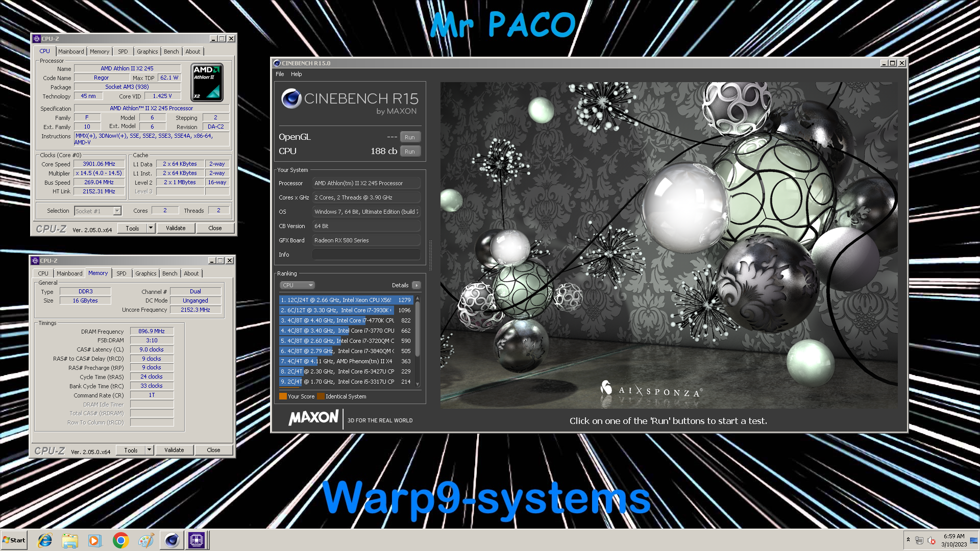
Task: Switch to Graphics tab in lower CPU-Z
Action: 146,273
